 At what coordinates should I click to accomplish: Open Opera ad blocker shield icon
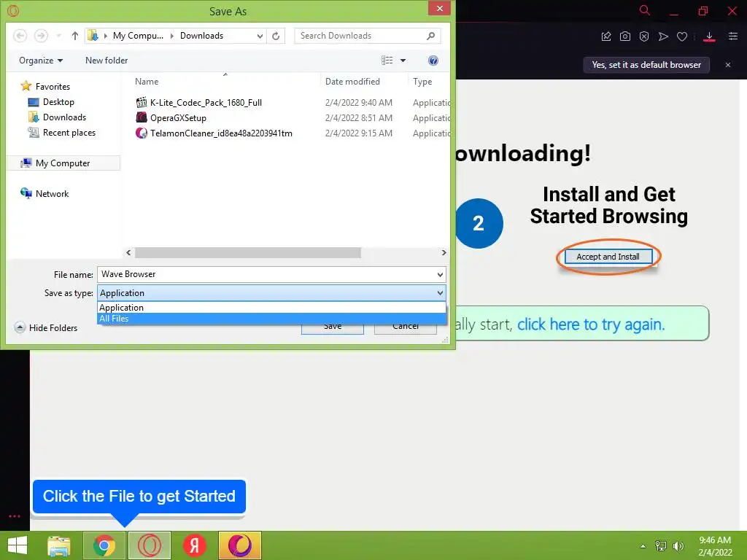644,36
